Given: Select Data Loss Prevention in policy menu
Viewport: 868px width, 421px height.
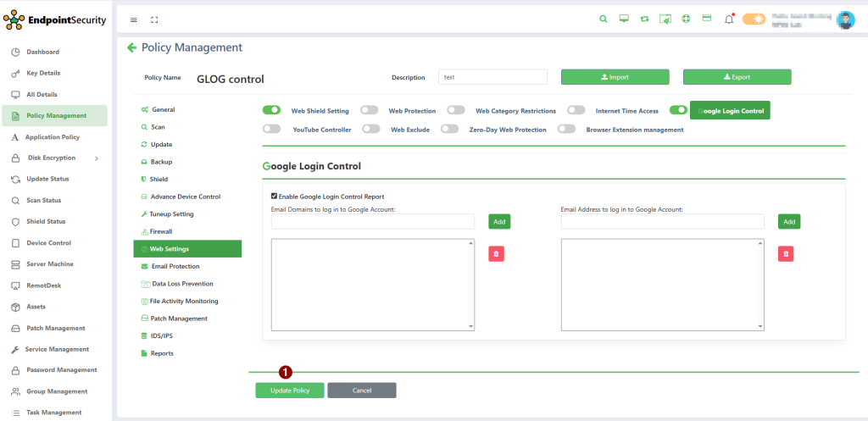Looking at the screenshot, I should click(x=181, y=284).
